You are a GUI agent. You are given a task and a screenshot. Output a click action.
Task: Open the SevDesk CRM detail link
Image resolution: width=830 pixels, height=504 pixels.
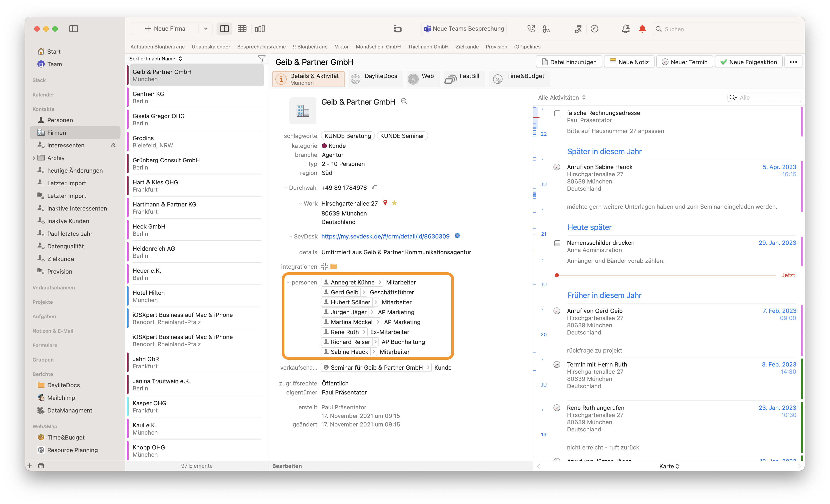tap(385, 236)
